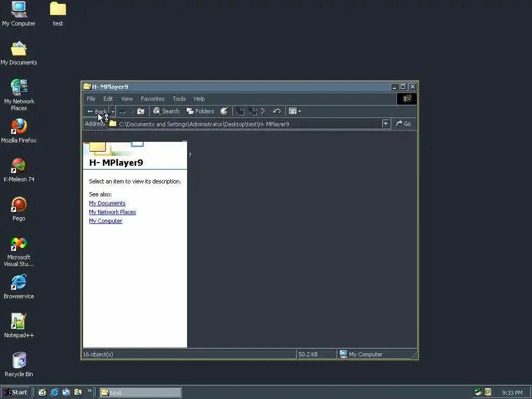The image size is (532, 399).
Task: Click the H- MPlayer9 heading in the side panel
Action: click(x=116, y=163)
